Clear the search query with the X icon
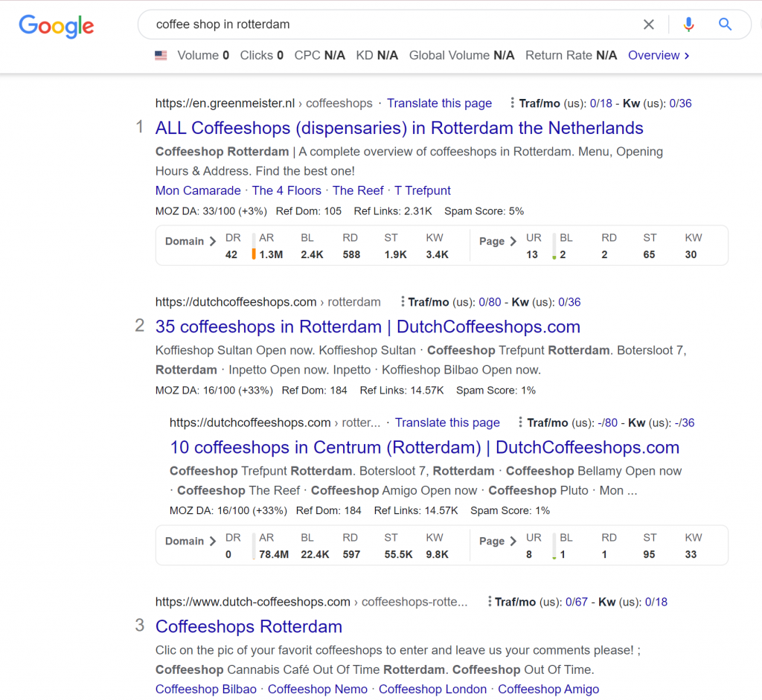762x700 pixels. tap(649, 25)
